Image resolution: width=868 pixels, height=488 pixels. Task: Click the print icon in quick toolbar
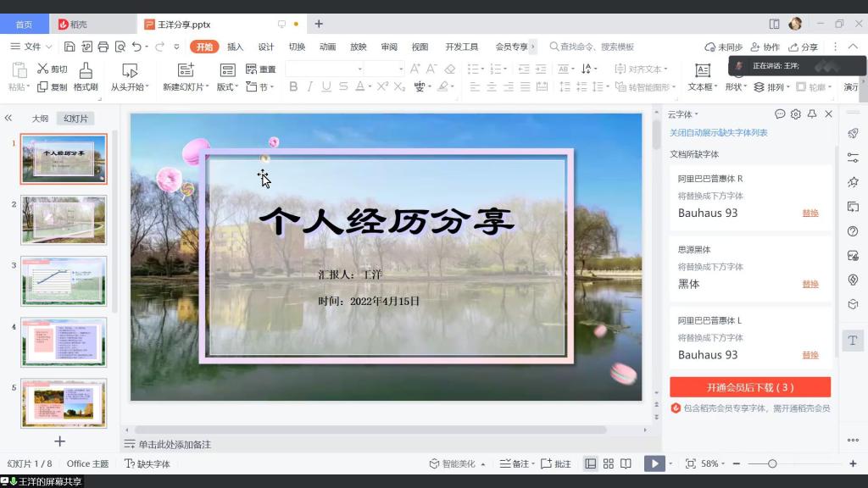pyautogui.click(x=103, y=47)
